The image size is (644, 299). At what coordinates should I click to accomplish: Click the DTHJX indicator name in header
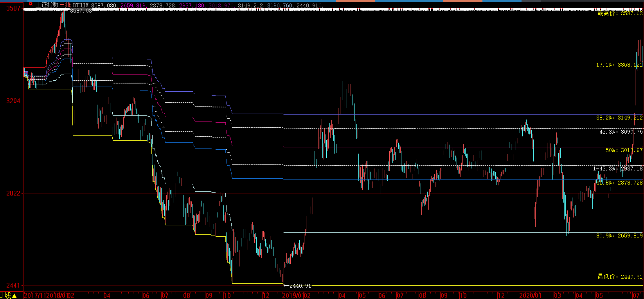[x=81, y=5]
